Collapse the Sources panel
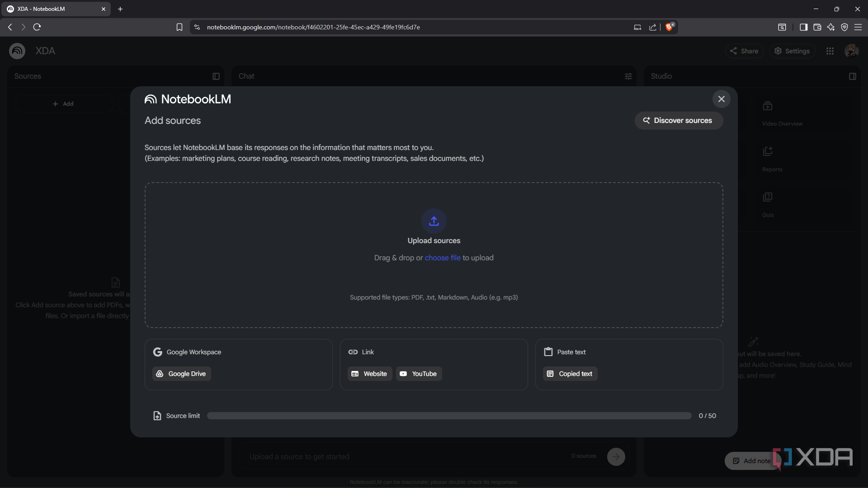868x488 pixels. point(216,76)
